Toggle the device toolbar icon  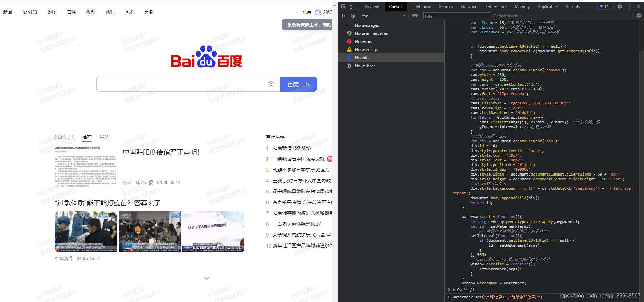point(352,6)
